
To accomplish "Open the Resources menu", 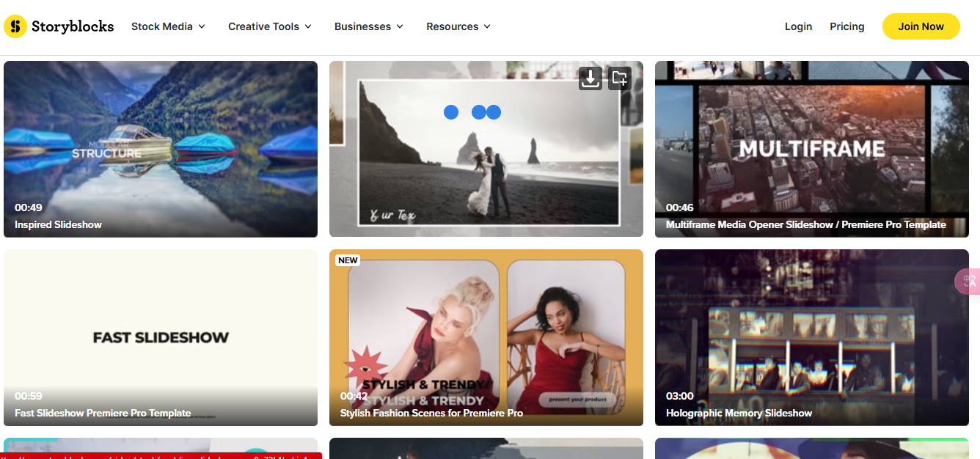I will 453,26.
